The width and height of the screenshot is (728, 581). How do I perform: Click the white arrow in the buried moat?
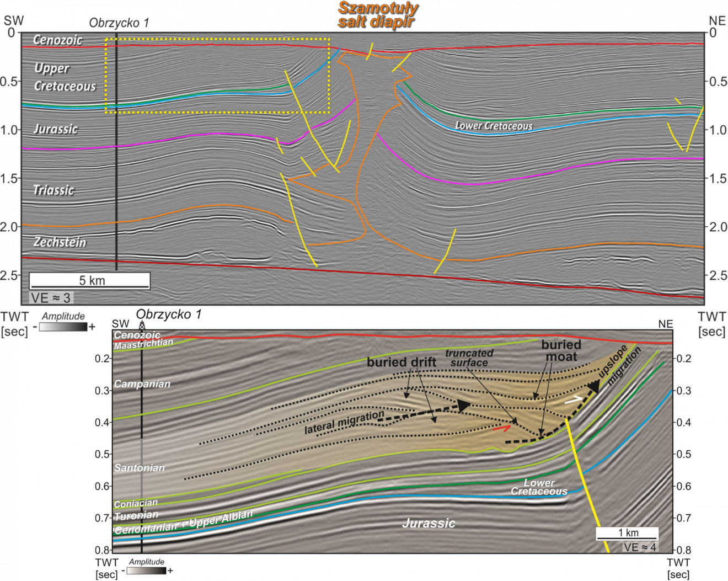coord(573,399)
